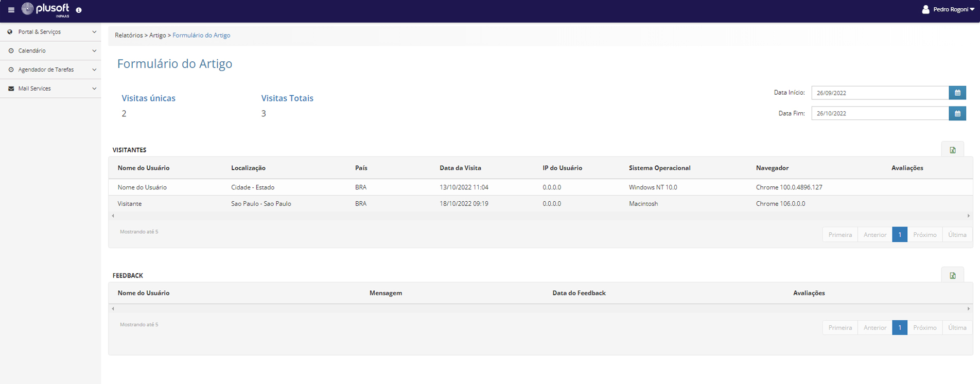Click Anterior in Visitantes pagination
Viewport: 980px width, 384px height.
tap(875, 235)
